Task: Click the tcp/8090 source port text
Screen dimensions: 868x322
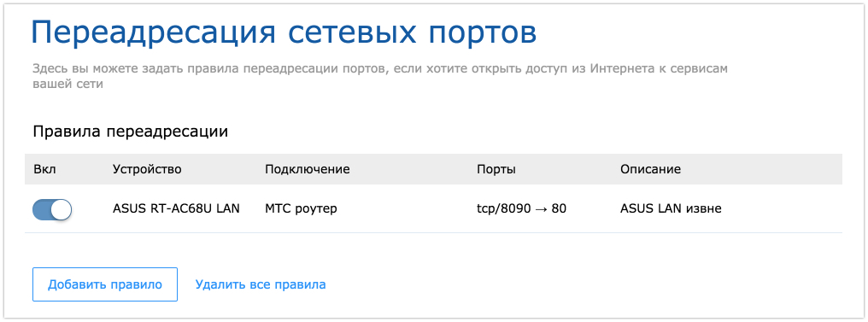Action: pos(502,209)
